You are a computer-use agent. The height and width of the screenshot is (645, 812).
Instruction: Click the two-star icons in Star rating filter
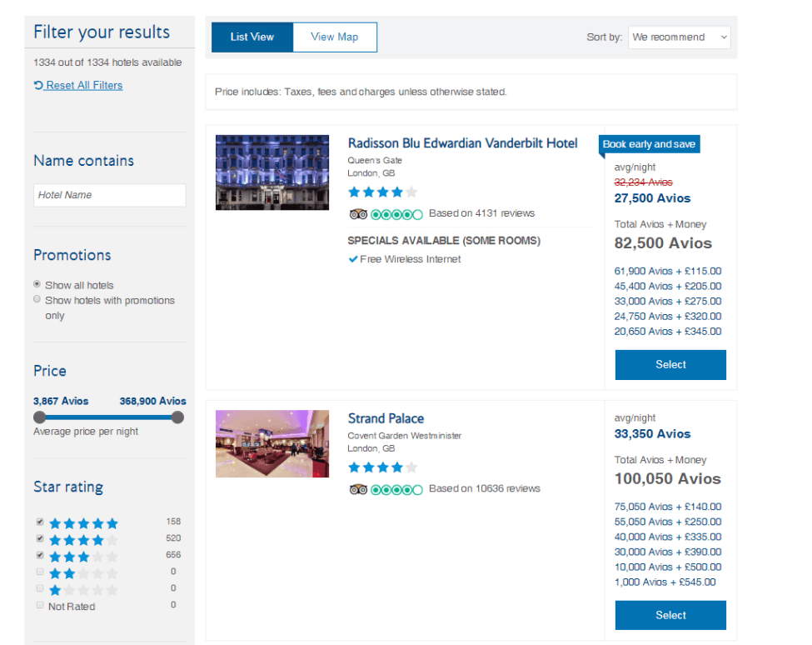coord(83,573)
